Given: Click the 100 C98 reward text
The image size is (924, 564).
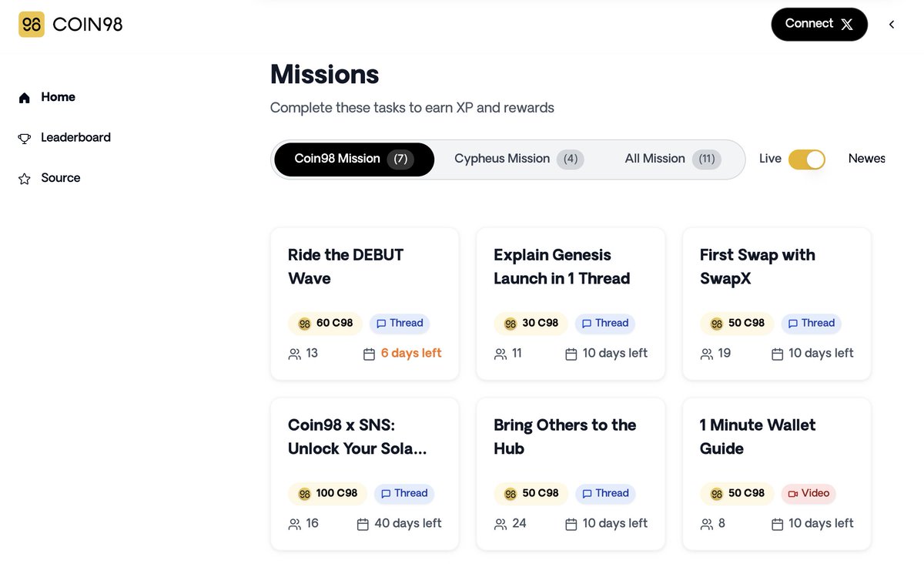Looking at the screenshot, I should [x=336, y=493].
